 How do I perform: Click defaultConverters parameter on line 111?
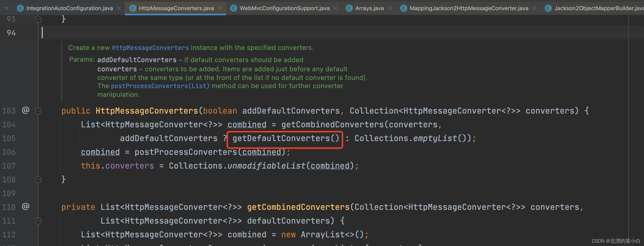click(288, 221)
